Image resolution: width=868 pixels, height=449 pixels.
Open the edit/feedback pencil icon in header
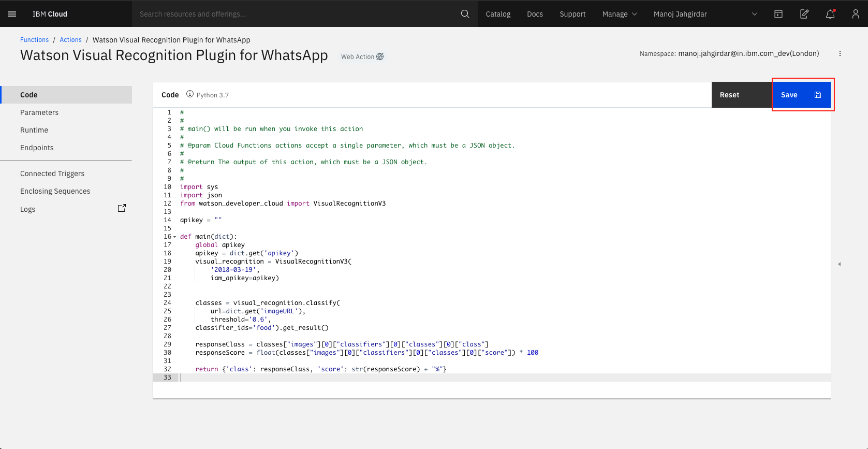click(x=804, y=14)
